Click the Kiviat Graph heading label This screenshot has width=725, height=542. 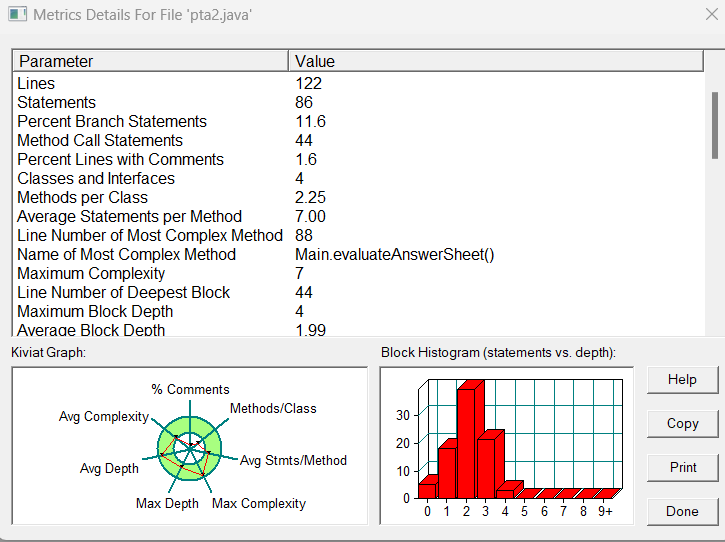(49, 352)
